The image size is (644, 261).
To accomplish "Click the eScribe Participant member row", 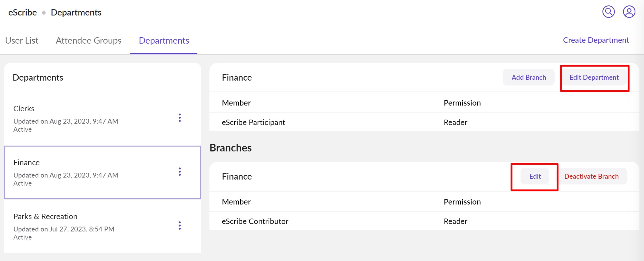I will pyautogui.click(x=253, y=122).
